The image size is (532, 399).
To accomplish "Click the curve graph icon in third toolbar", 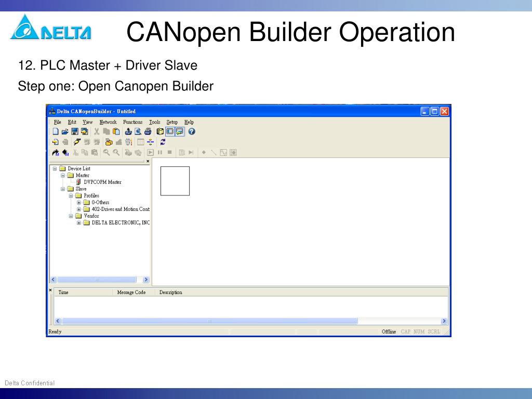I will 223,153.
